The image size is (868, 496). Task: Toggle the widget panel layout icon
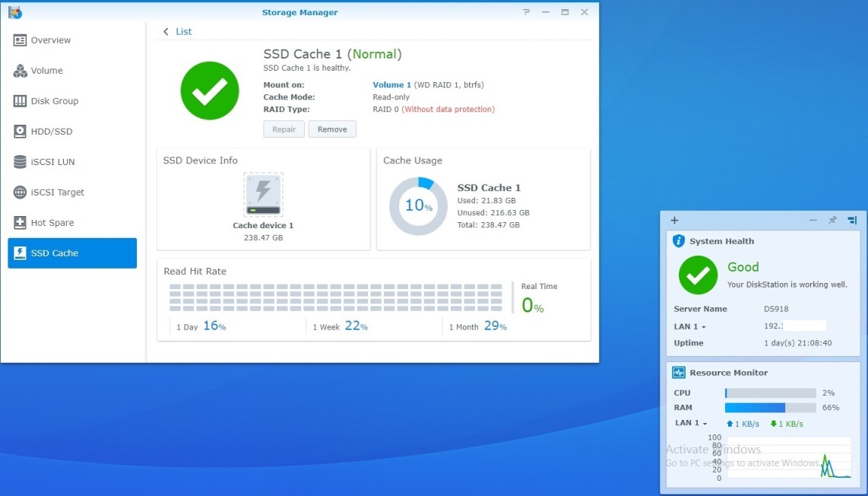[x=852, y=220]
